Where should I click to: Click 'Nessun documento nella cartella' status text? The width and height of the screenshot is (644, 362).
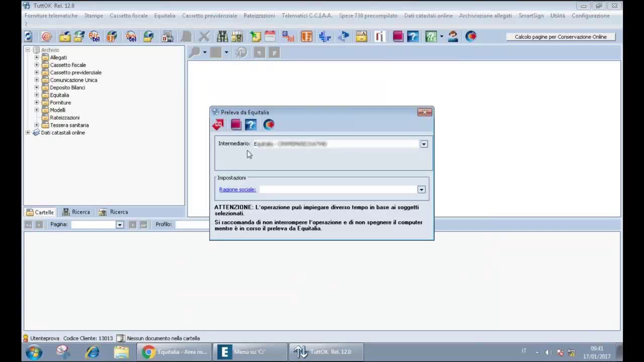coord(164,338)
